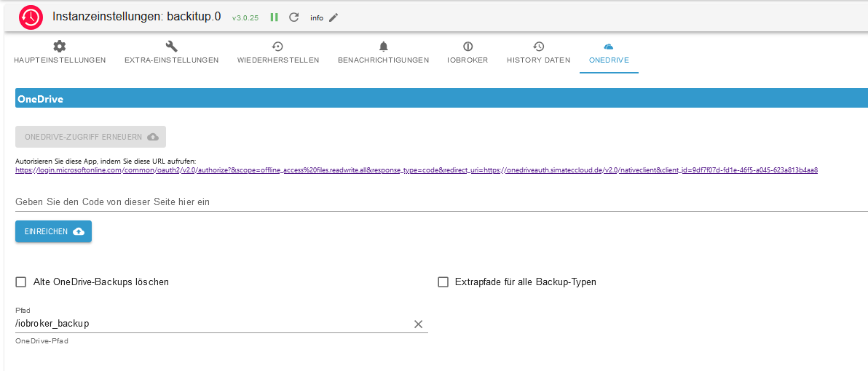Open the Haupteinstellungen tab
This screenshot has width=868, height=371.
(x=60, y=53)
